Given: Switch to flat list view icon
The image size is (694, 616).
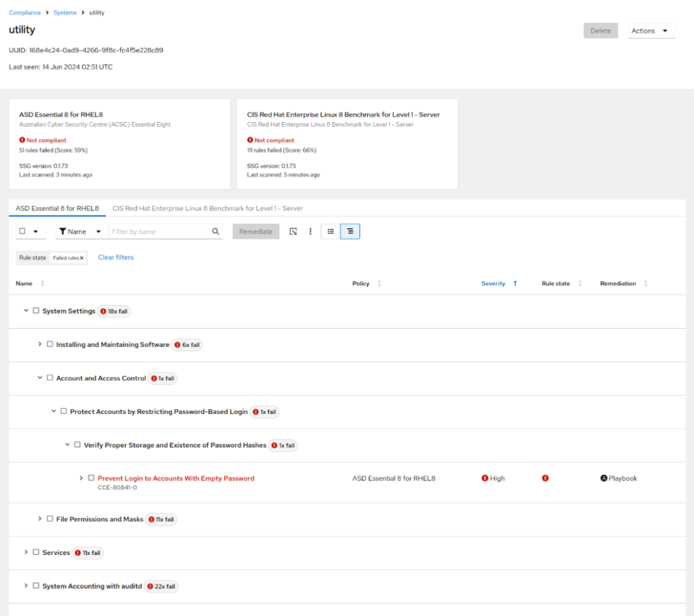Looking at the screenshot, I should 331,232.
